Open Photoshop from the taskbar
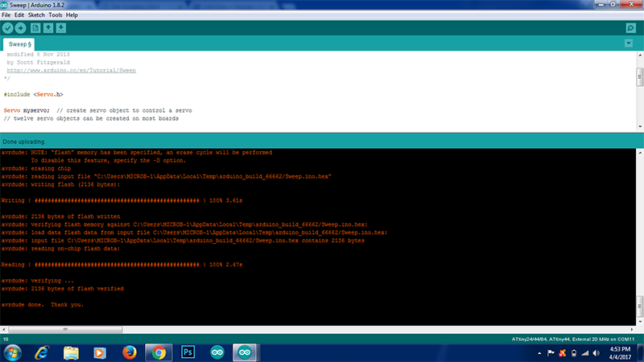The image size is (644, 362). coord(188,353)
